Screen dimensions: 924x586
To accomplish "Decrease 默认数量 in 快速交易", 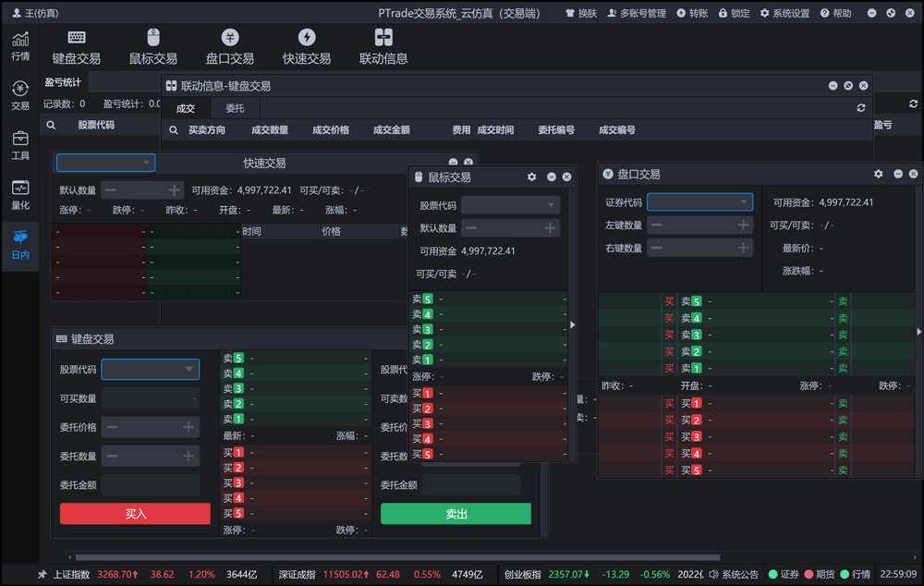I will [110, 189].
